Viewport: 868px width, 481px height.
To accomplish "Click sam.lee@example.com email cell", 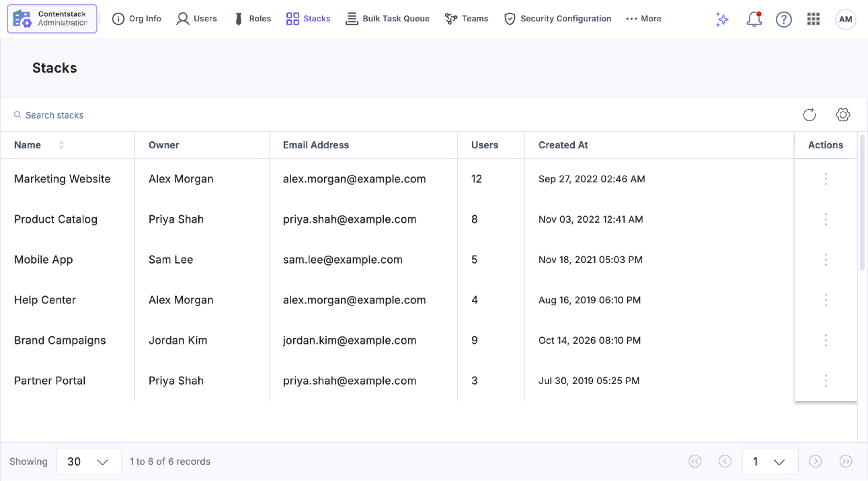I will point(343,260).
